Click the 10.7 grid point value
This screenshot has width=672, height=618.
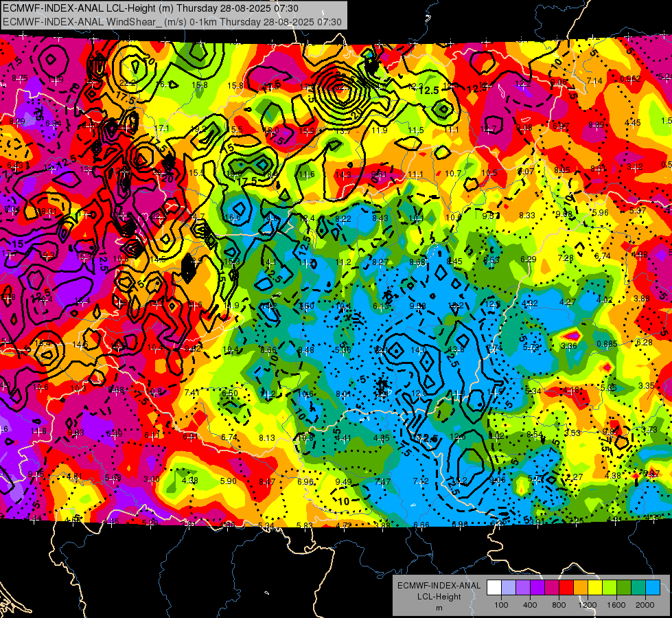coord(453,173)
